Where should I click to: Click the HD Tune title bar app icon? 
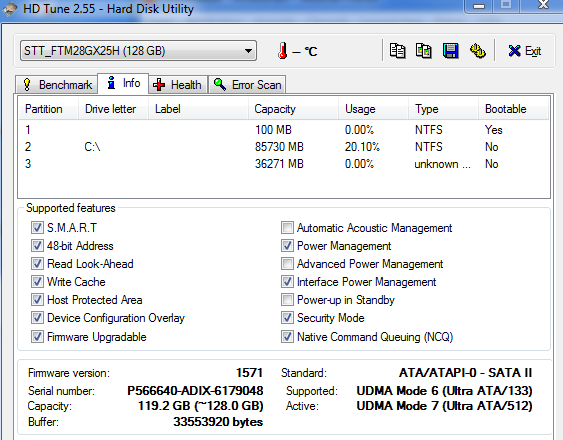click(9, 9)
